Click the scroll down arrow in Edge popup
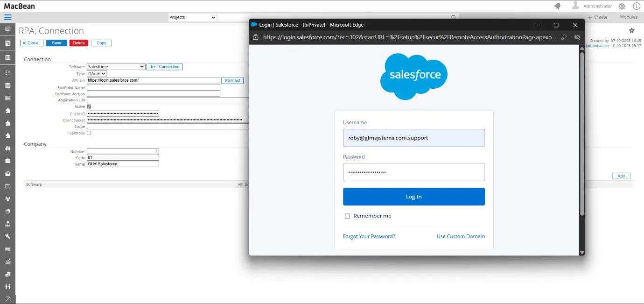 coord(581,253)
